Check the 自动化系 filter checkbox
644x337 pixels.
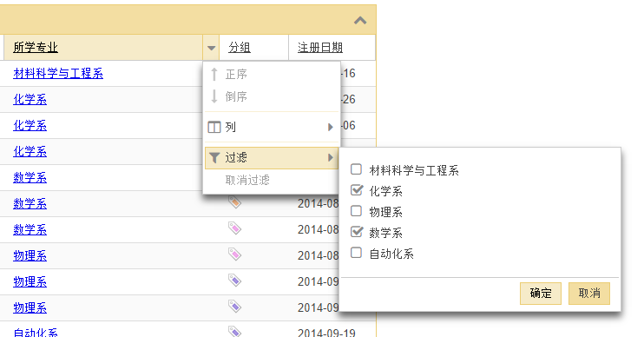point(356,253)
